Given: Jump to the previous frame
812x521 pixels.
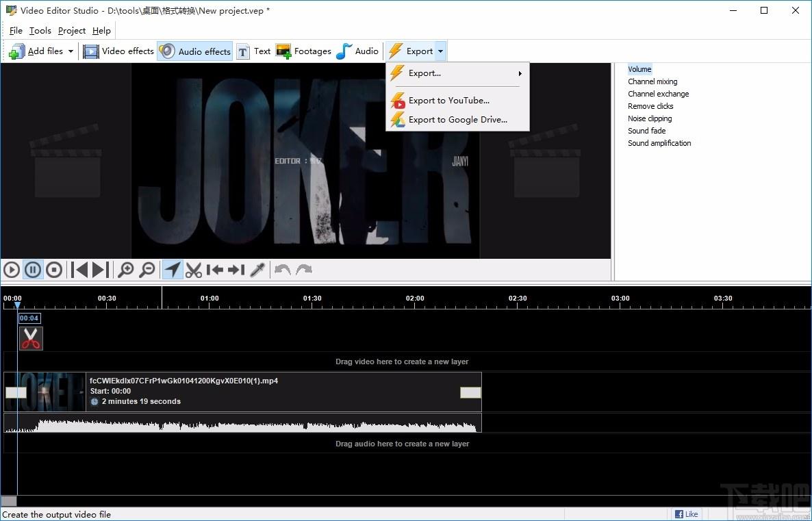Looking at the screenshot, I should point(80,270).
